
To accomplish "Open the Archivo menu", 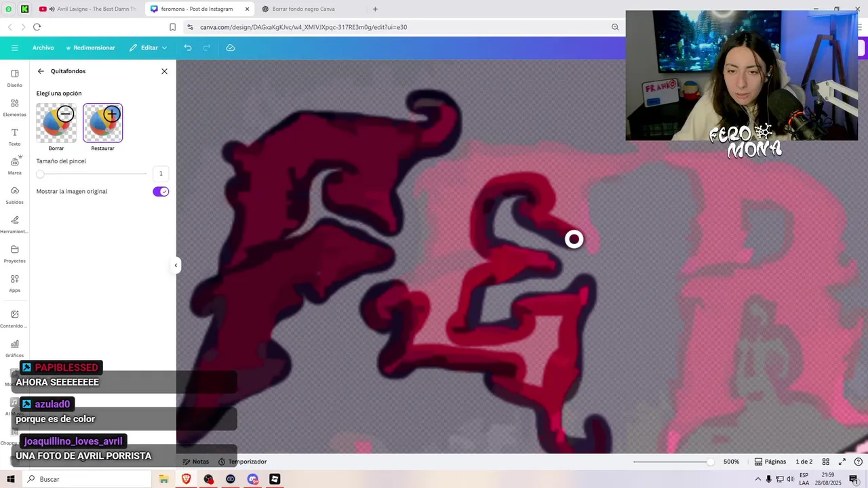I will pyautogui.click(x=43, y=48).
